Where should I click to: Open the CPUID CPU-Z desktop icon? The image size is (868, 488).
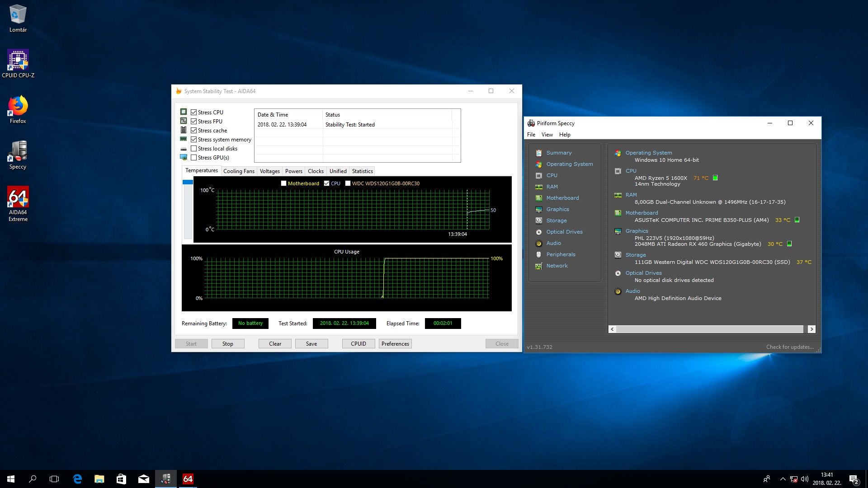pyautogui.click(x=18, y=64)
